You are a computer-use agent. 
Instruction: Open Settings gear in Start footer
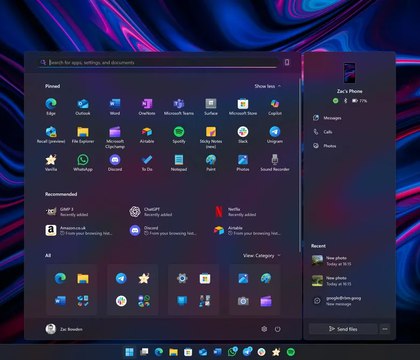[264, 329]
